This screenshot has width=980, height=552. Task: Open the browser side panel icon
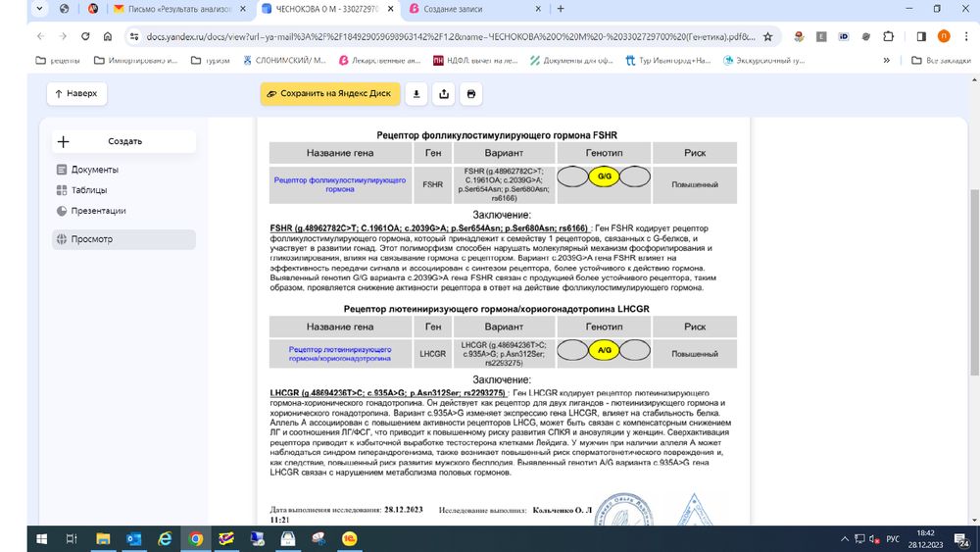tap(921, 36)
